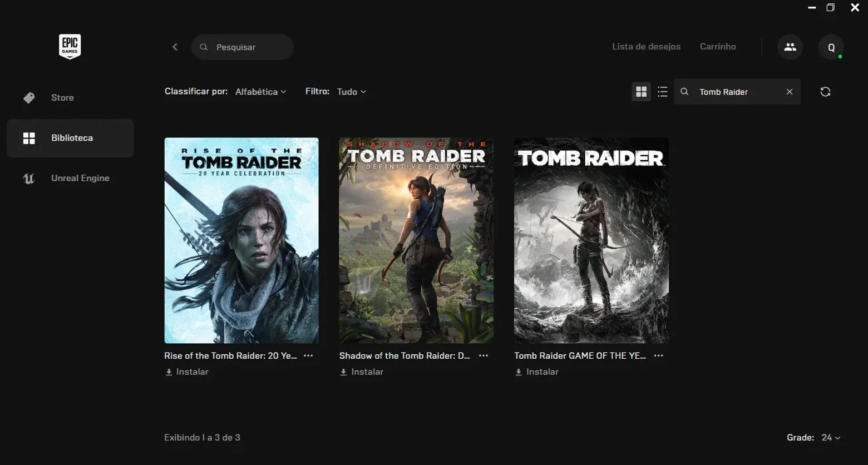Restore down the launcher window
This screenshot has width=868, height=465.
pos(831,8)
